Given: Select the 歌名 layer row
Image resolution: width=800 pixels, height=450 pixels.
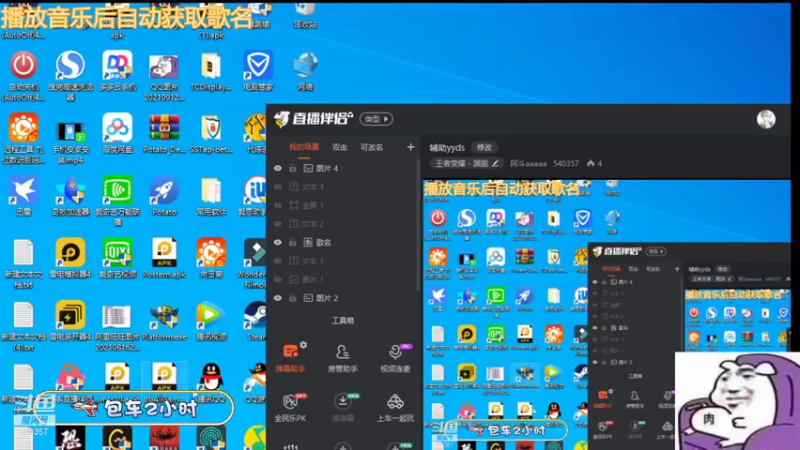Looking at the screenshot, I should (344, 242).
